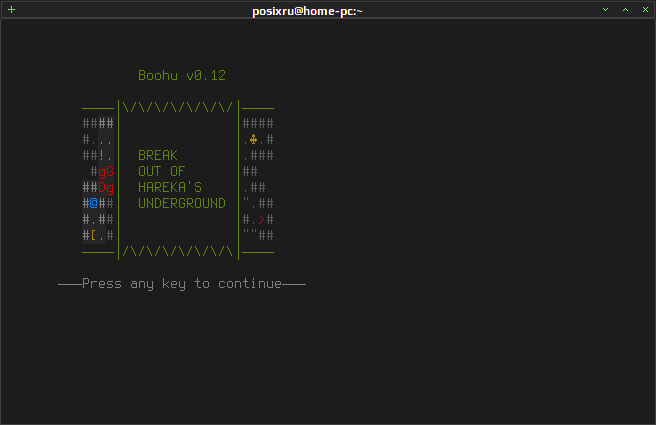This screenshot has height=425, width=656.
Task: Click the red capital G monster
Action: (110, 172)
